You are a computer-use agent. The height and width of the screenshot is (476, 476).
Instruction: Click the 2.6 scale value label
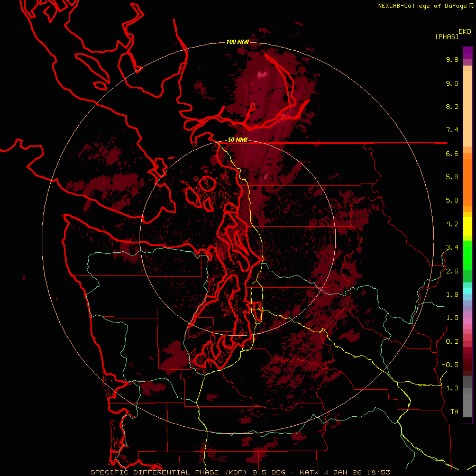click(x=452, y=271)
